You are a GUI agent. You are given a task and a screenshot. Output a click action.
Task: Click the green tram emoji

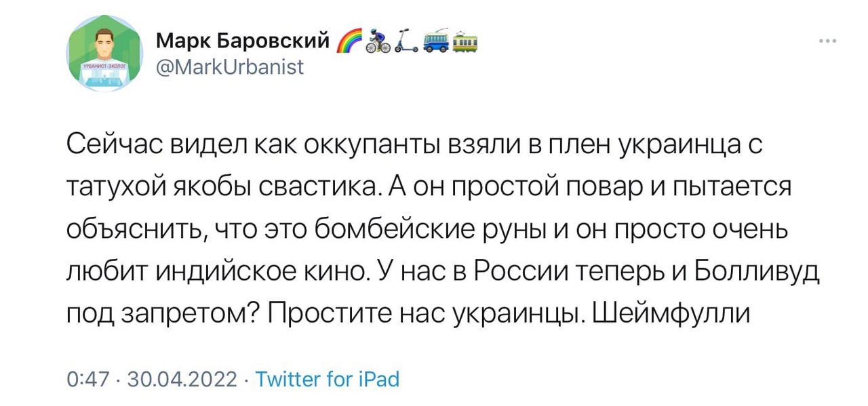(x=465, y=42)
